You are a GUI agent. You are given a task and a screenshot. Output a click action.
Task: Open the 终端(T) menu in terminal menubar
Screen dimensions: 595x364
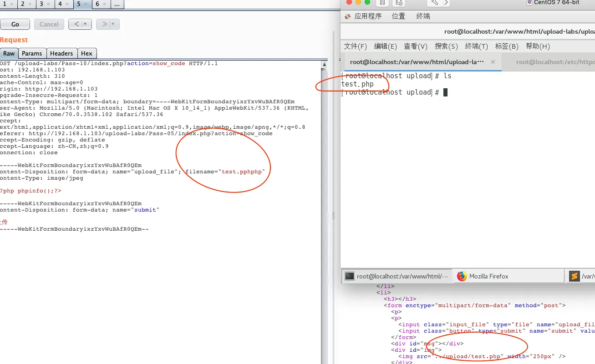(x=476, y=46)
